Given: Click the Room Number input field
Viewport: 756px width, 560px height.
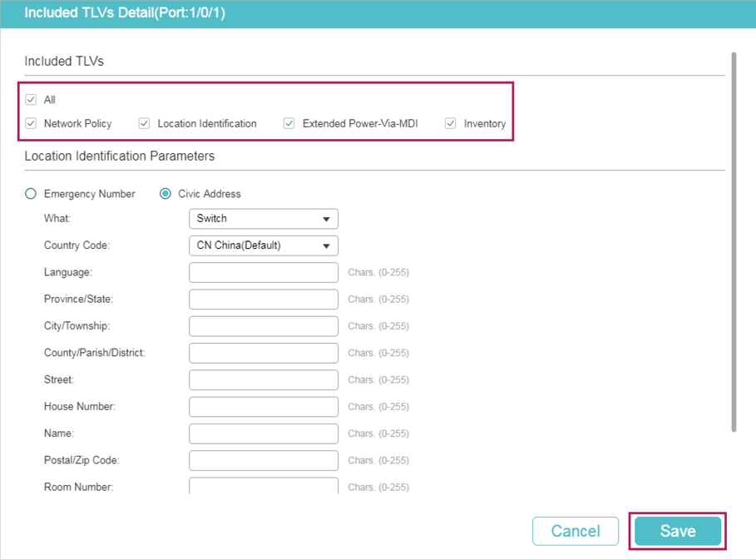Looking at the screenshot, I should point(264,486).
